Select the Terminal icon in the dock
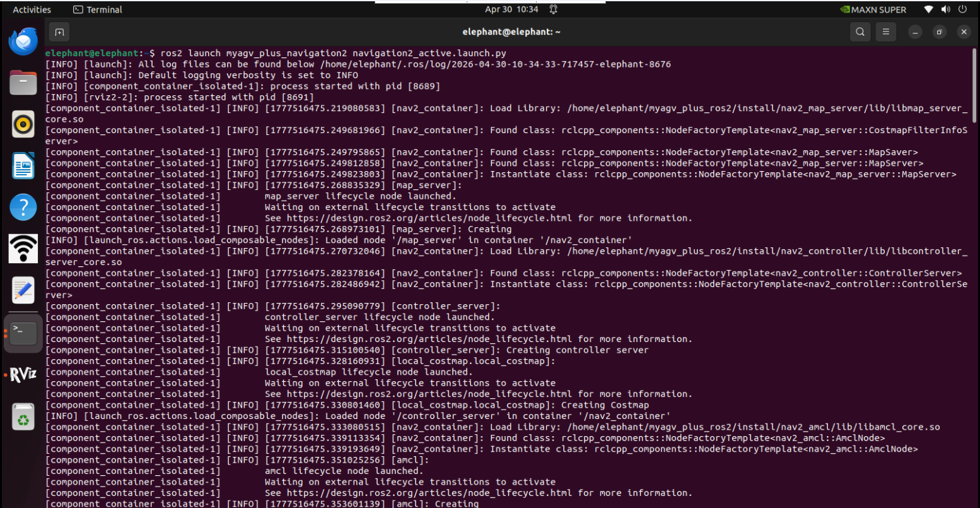The image size is (980, 508). [23, 333]
